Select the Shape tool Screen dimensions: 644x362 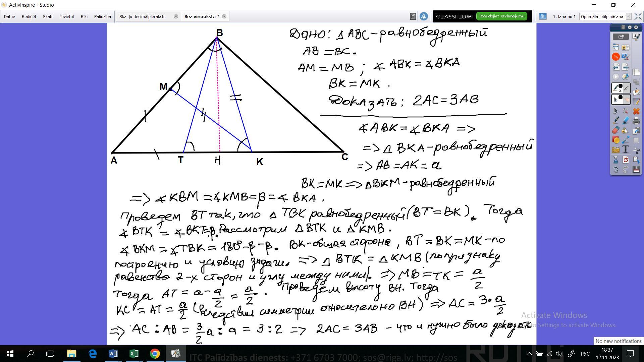(x=616, y=140)
